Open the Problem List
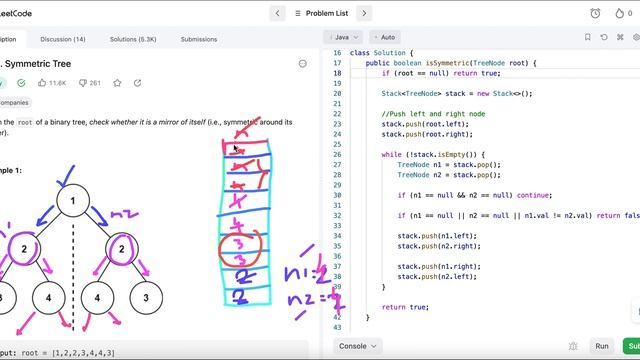The image size is (640, 360). (x=322, y=13)
